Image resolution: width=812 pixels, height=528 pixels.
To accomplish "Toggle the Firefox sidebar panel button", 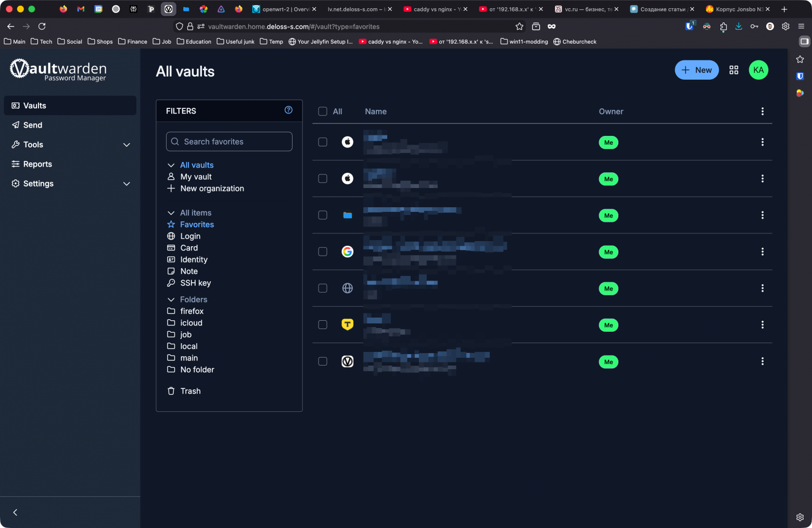I will pyautogui.click(x=804, y=41).
